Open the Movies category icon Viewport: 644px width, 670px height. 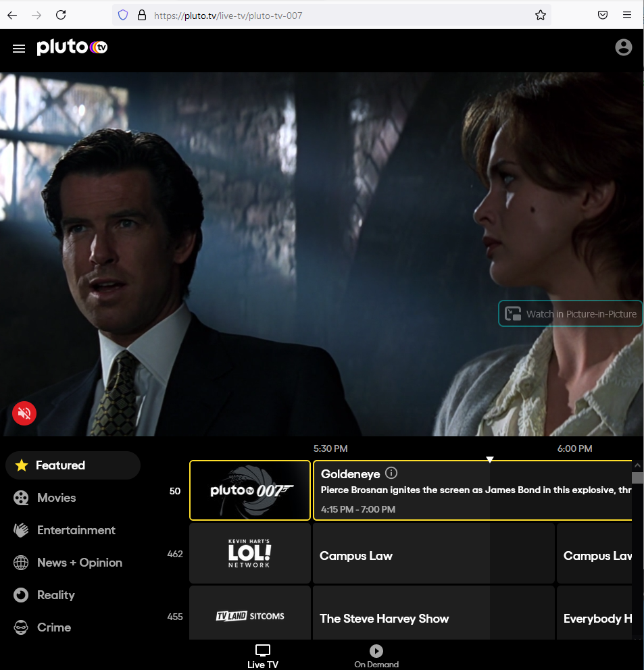tap(20, 497)
